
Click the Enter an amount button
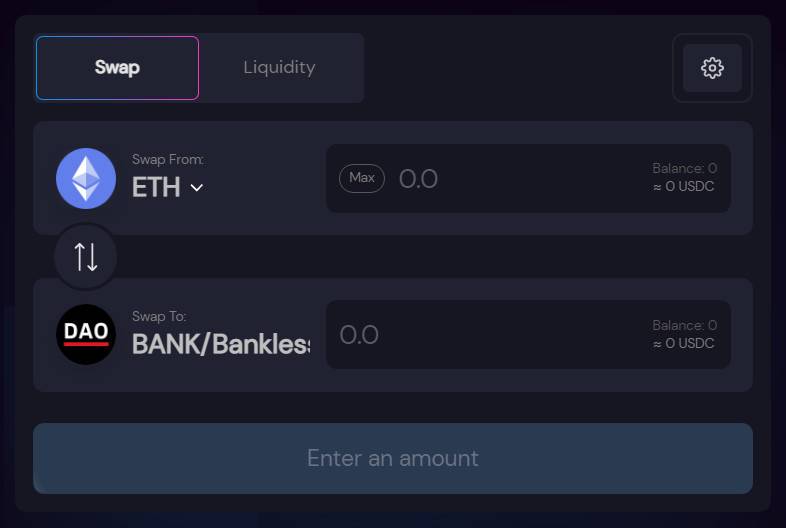click(392, 458)
